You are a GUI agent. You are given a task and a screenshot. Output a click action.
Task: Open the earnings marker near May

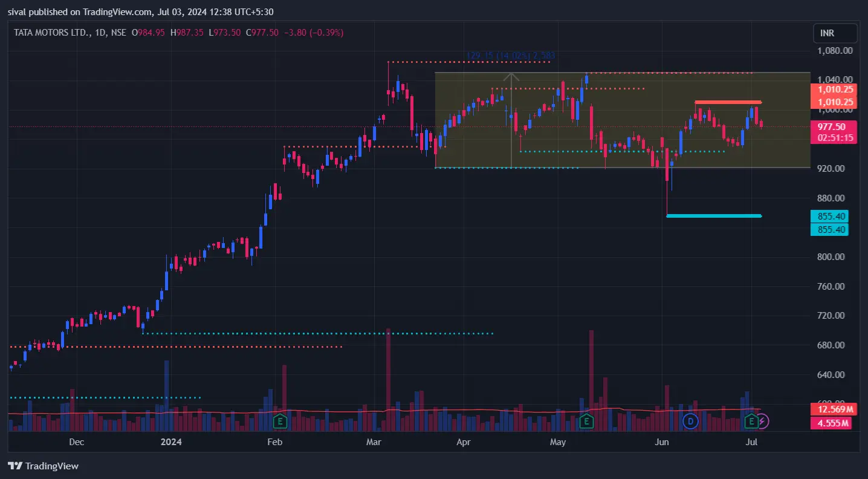tap(586, 421)
